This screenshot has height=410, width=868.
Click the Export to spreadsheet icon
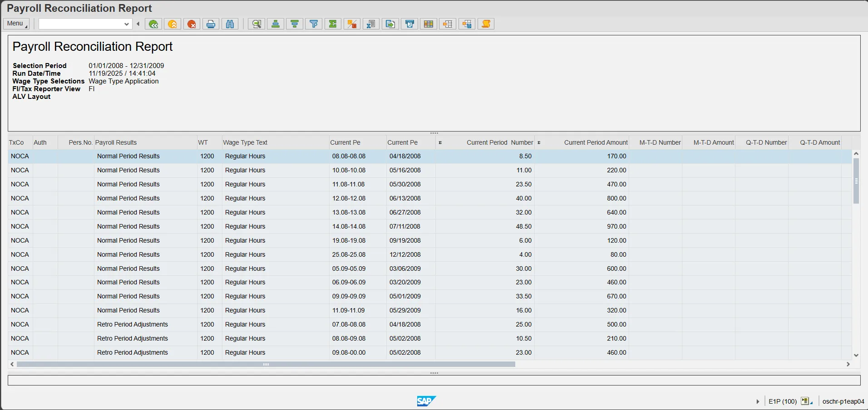(371, 24)
